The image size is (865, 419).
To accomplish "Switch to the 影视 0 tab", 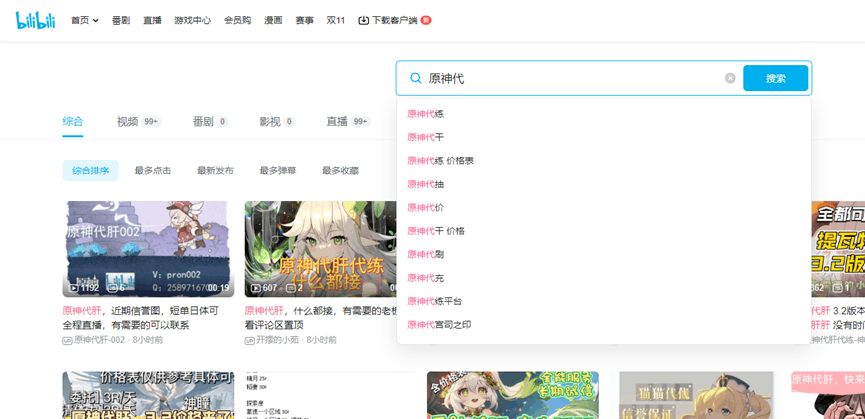I will tap(277, 122).
